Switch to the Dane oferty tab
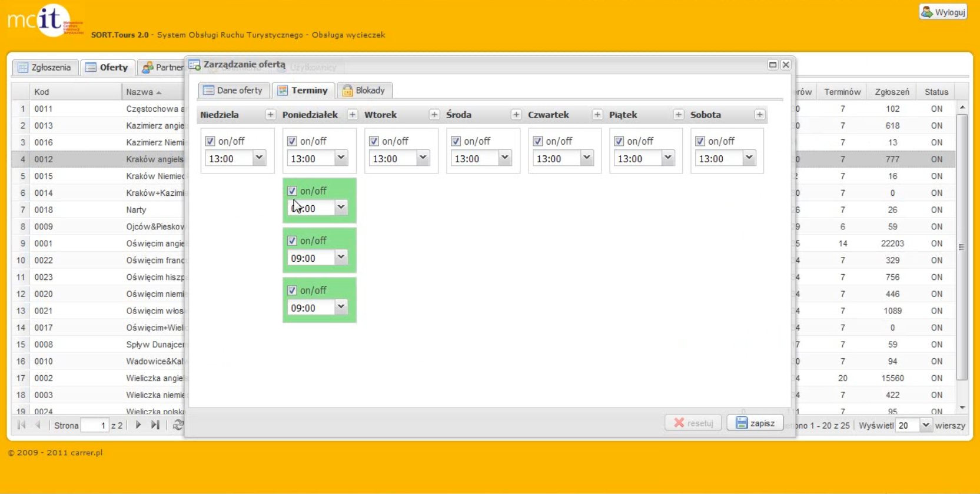 pos(234,91)
